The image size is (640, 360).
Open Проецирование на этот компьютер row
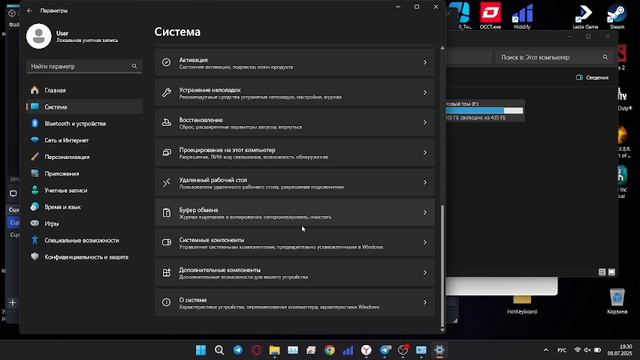tap(295, 153)
